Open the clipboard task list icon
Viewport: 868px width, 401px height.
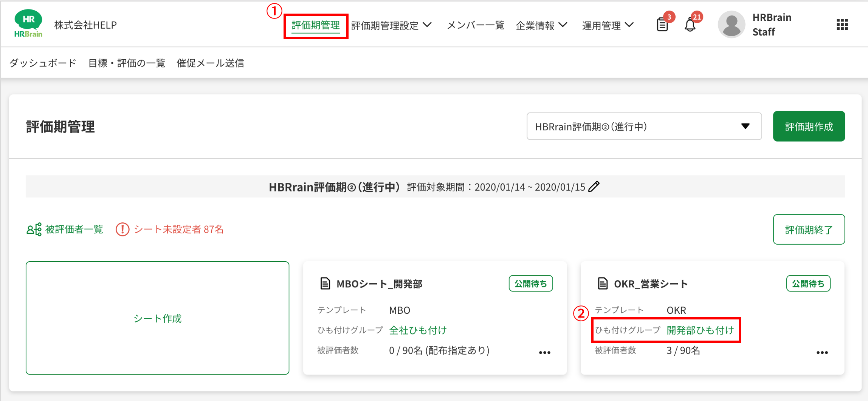662,25
